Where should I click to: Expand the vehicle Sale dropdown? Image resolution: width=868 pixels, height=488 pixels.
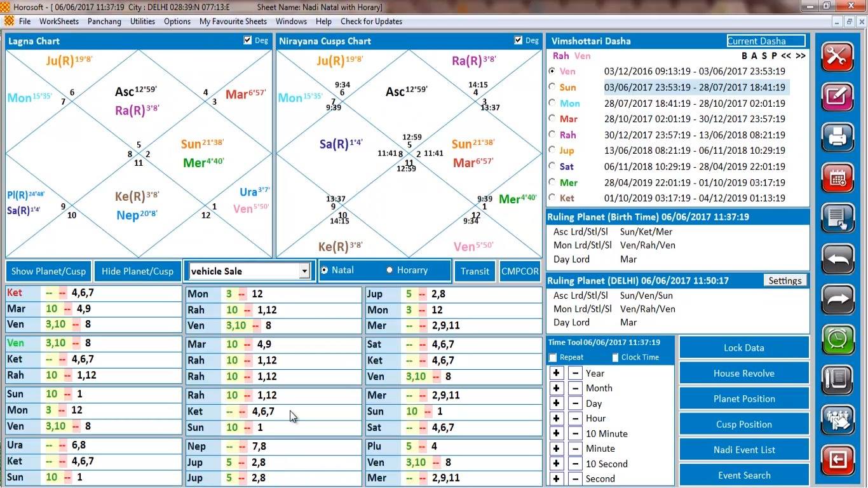(x=304, y=271)
